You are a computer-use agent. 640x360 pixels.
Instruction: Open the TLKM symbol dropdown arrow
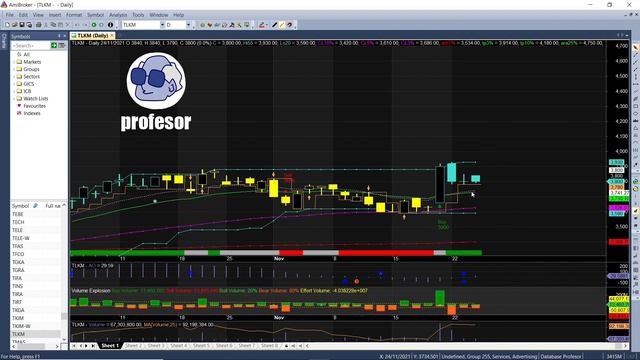(x=162, y=25)
